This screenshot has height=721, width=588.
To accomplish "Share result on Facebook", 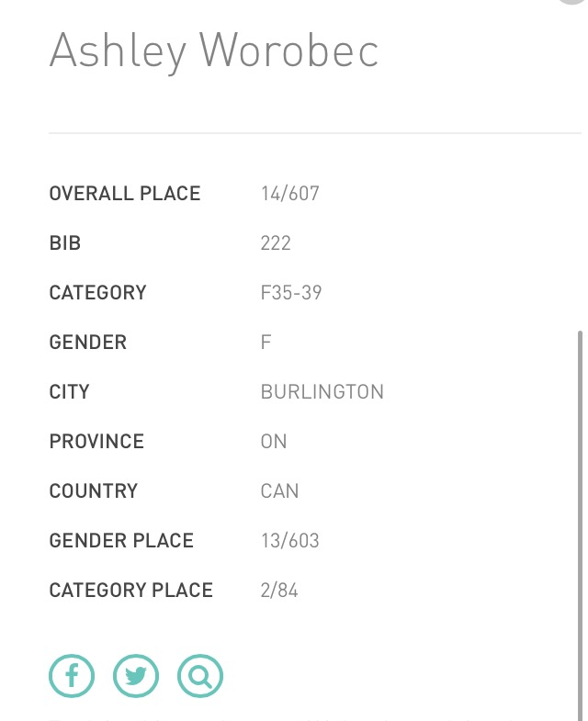I will (x=72, y=677).
